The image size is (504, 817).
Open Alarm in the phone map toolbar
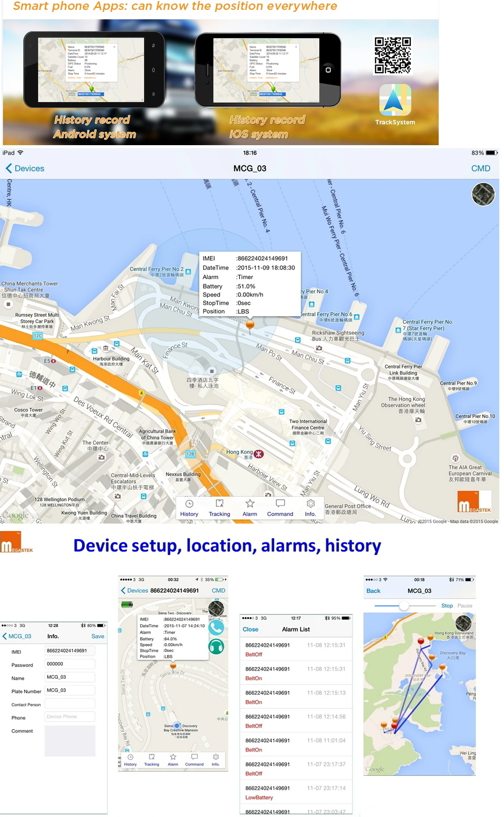click(173, 761)
